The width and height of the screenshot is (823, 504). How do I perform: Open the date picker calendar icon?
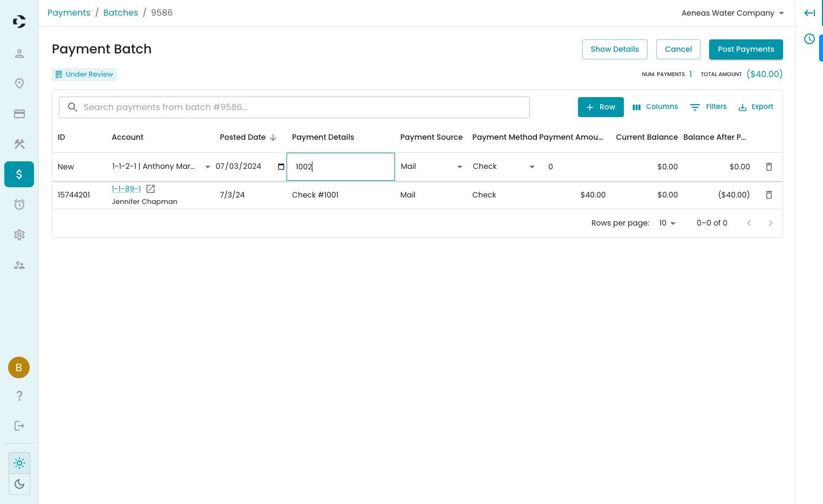pos(281,167)
